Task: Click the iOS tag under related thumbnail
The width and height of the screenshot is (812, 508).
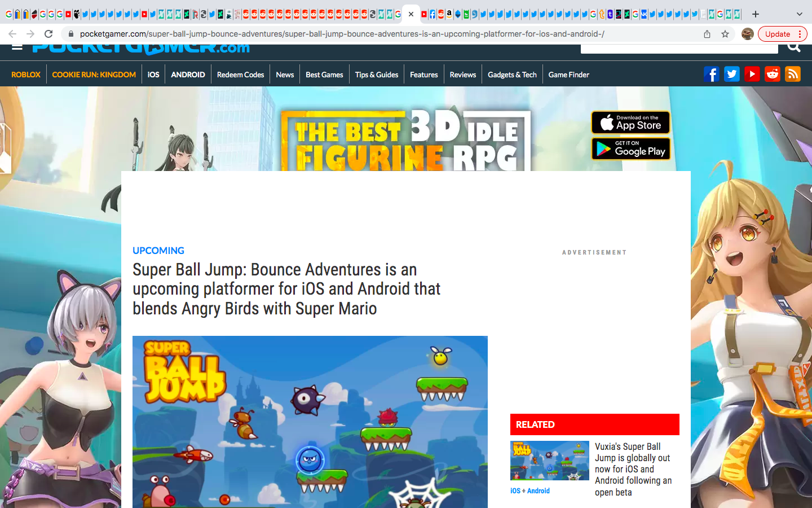Action: [x=515, y=491]
